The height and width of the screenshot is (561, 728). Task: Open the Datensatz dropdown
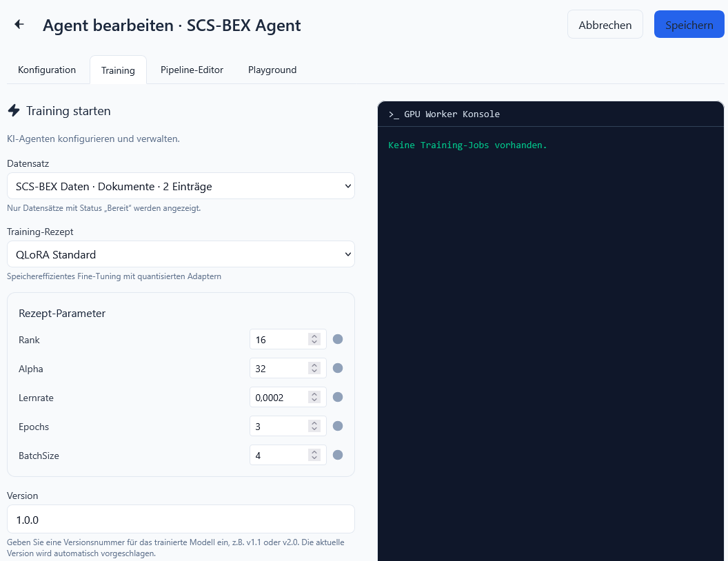181,186
